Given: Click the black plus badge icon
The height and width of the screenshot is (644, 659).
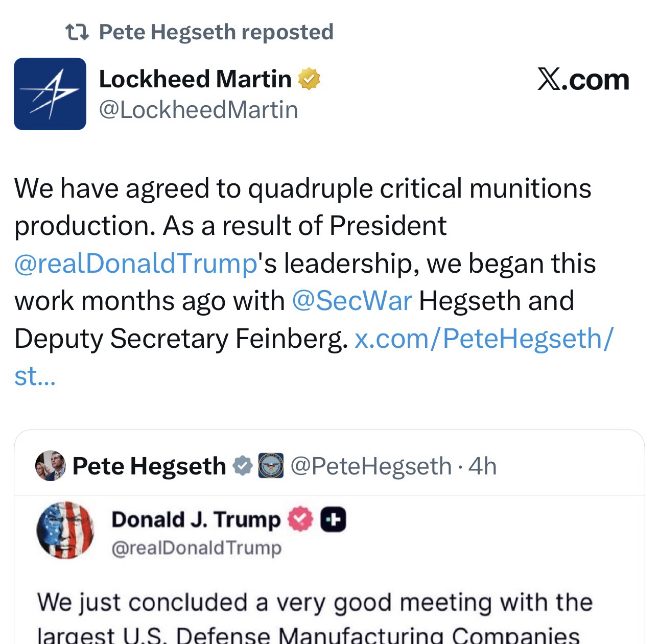Looking at the screenshot, I should click(333, 519).
